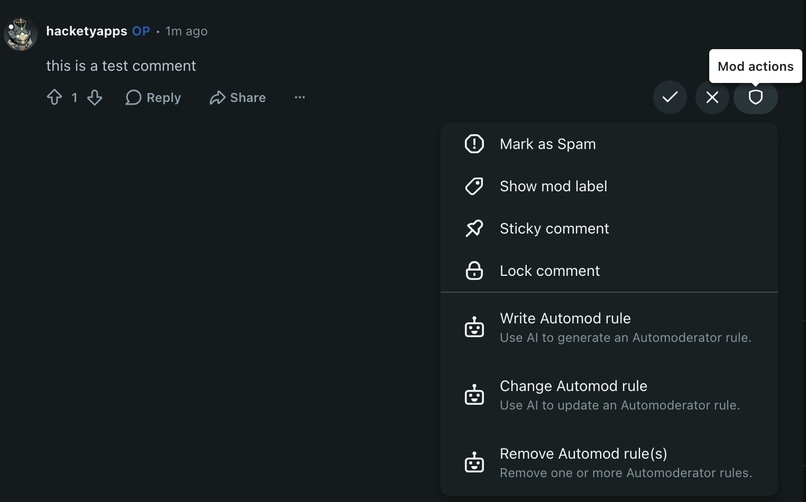
Task: Open Change Automod rule
Action: 609,395
